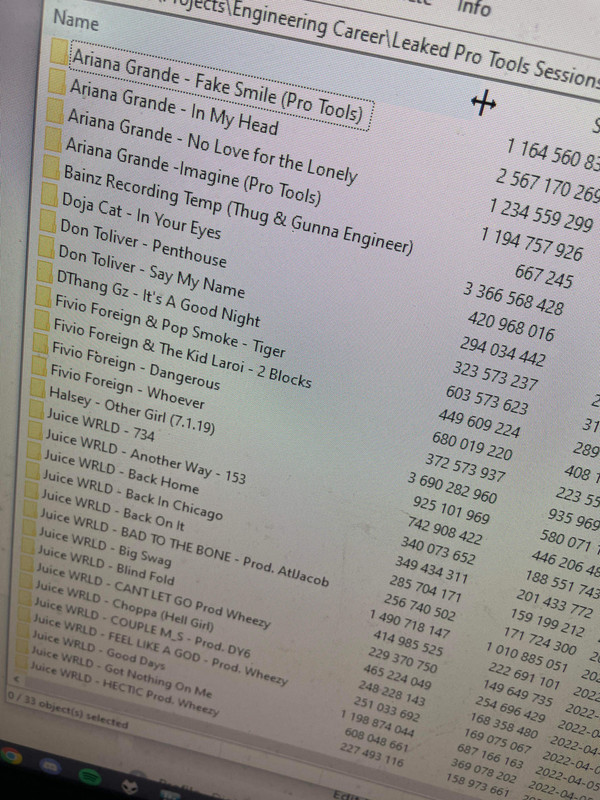Open Google Chrome from the taskbar

click(x=11, y=756)
